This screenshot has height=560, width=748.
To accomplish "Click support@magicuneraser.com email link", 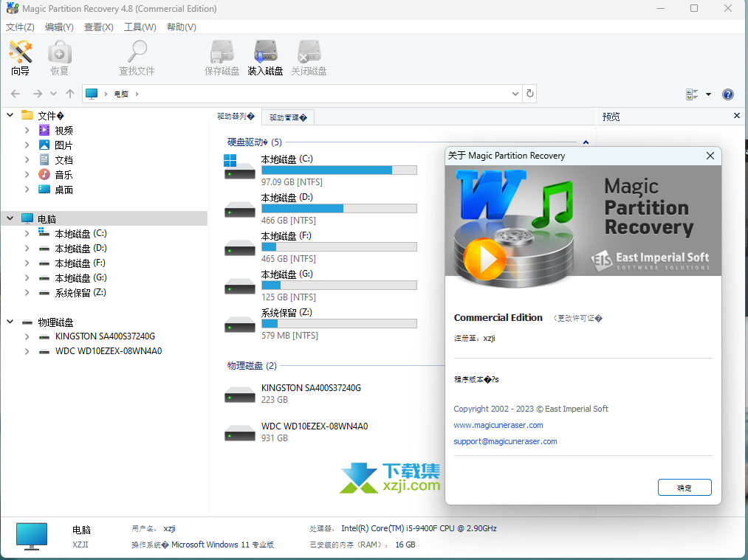I will (x=505, y=441).
